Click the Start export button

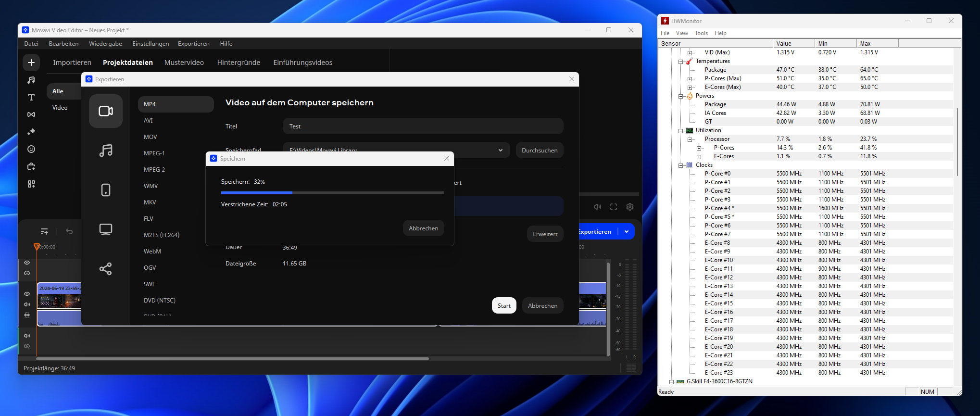(x=504, y=306)
